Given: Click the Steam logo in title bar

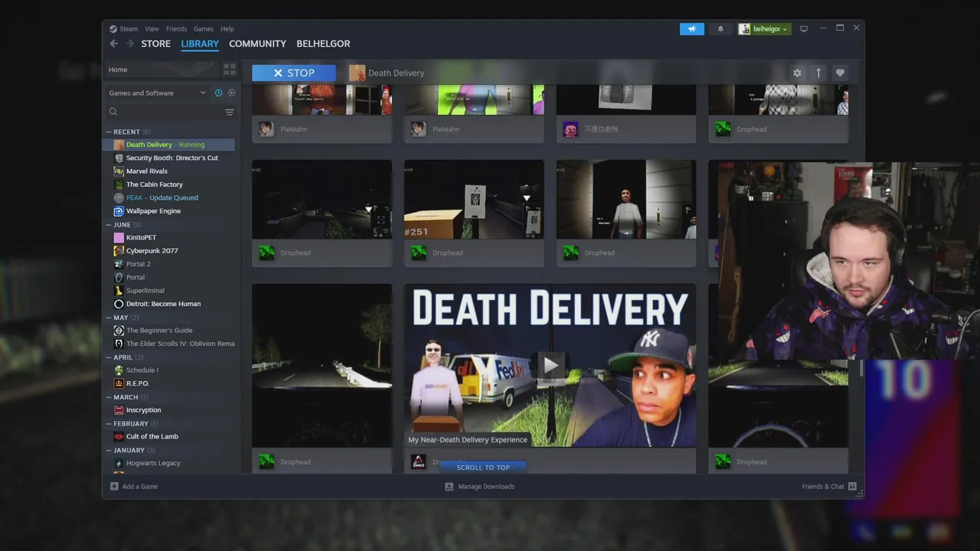Looking at the screenshot, I should [113, 29].
